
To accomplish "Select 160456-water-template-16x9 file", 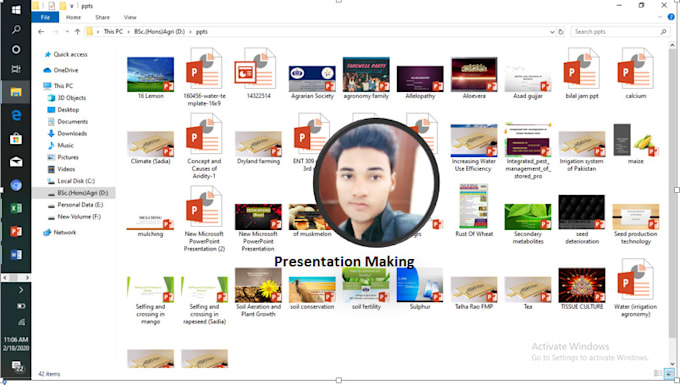I will coord(204,77).
